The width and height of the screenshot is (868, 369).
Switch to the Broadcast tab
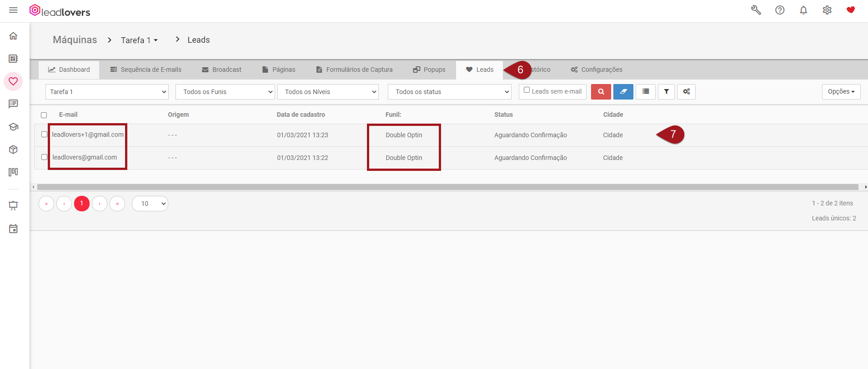pyautogui.click(x=221, y=70)
